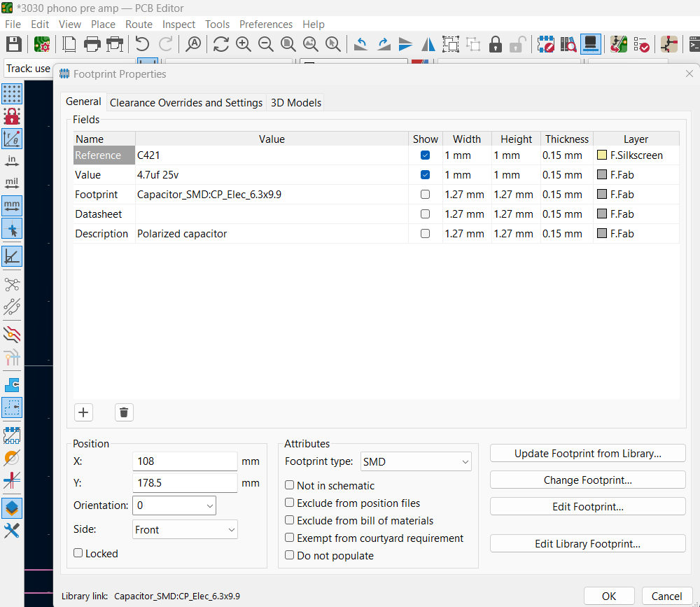Click F.Silkscreen layer swatch in Reference row
Screen dimensions: 700x607
point(602,155)
